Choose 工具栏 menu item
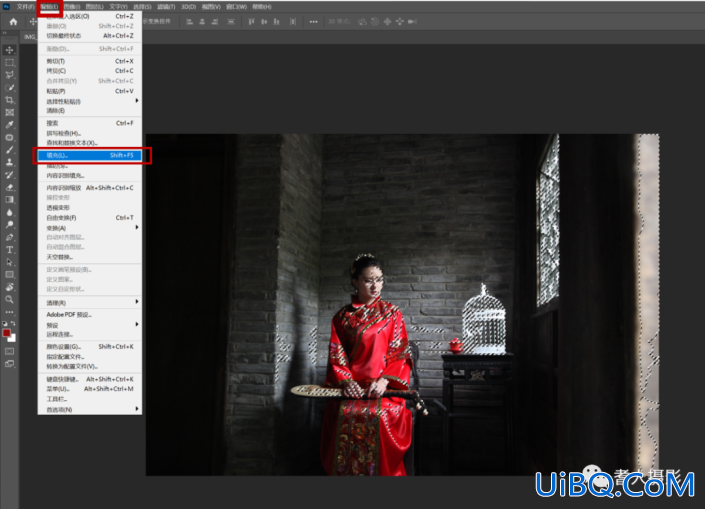Screen dimensions: 705x509 point(89,399)
